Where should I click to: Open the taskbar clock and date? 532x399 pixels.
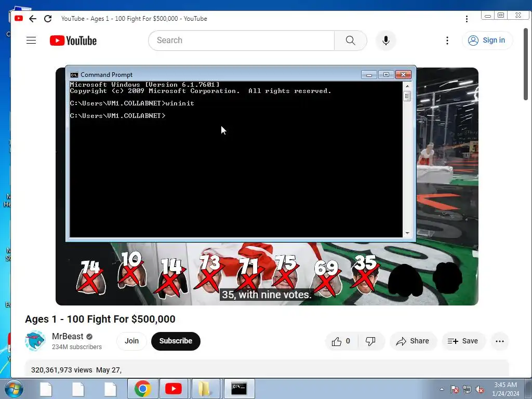click(506, 389)
